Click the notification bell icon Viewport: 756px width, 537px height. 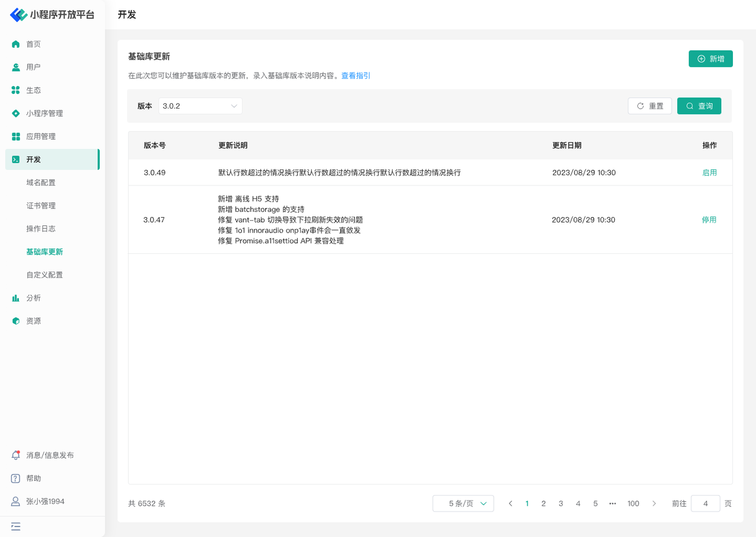point(16,456)
